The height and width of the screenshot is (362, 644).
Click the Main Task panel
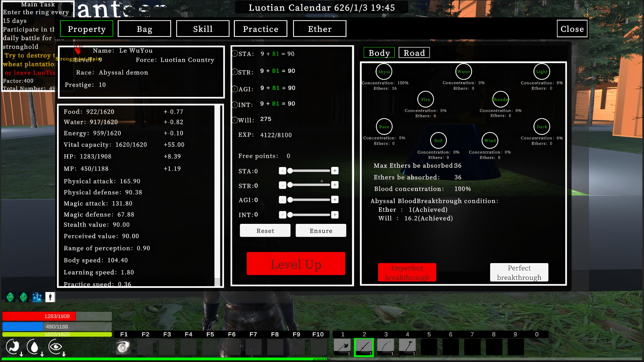38,46
